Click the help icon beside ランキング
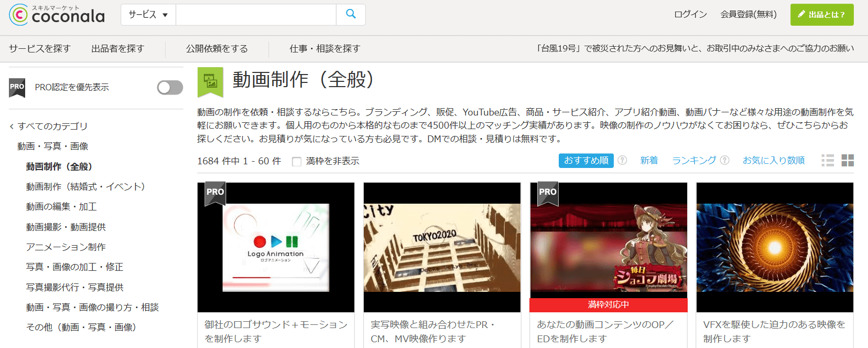The height and width of the screenshot is (348, 868). pos(724,161)
